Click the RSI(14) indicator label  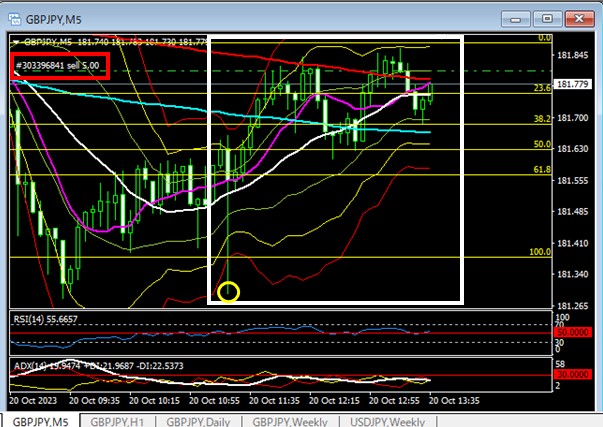click(43, 319)
